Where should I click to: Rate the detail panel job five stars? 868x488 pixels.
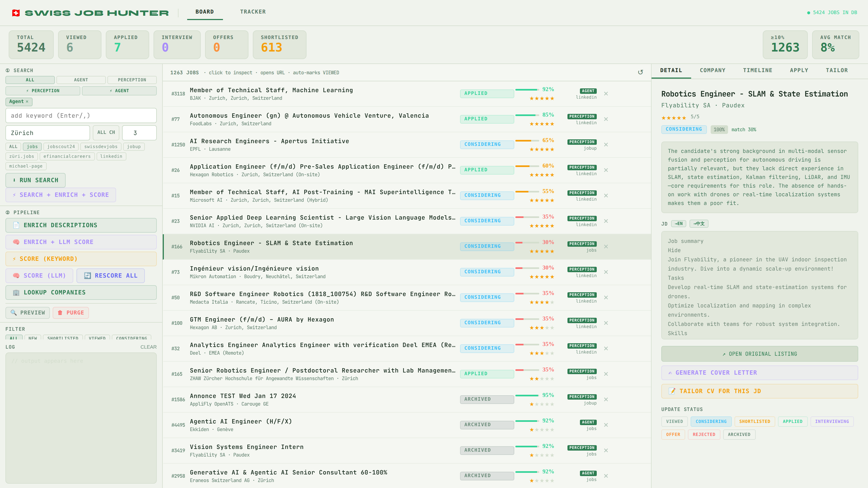click(x=684, y=118)
